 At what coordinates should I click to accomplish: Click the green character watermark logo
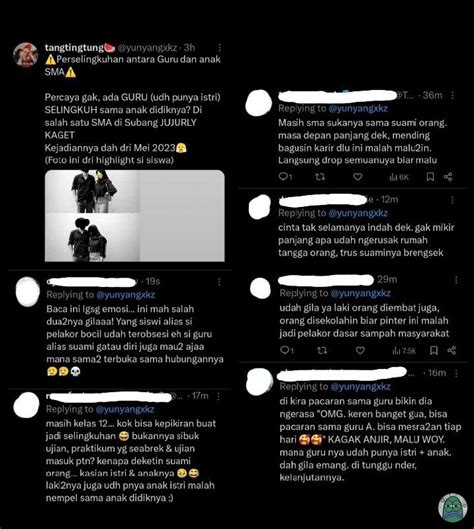[452, 507]
